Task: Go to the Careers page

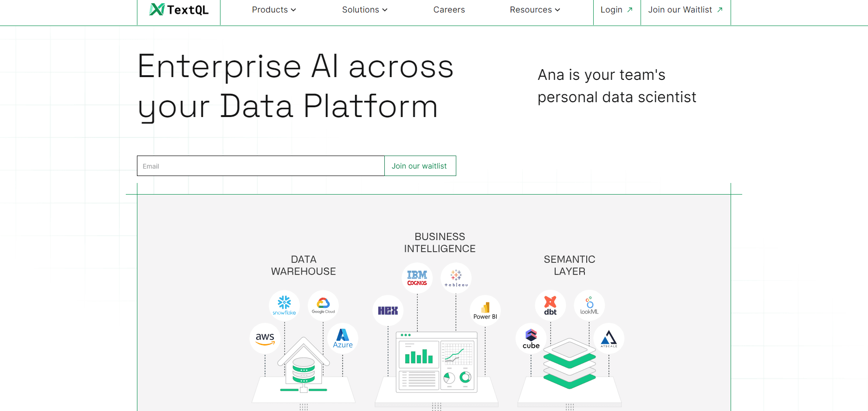Action: (449, 10)
